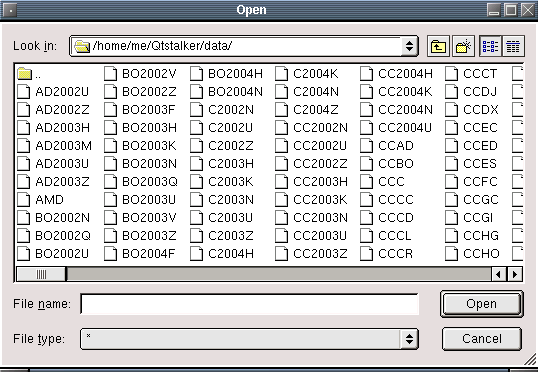Viewport: 538px width, 372px height.
Task: Select file name CC2003K
Action: point(320,199)
